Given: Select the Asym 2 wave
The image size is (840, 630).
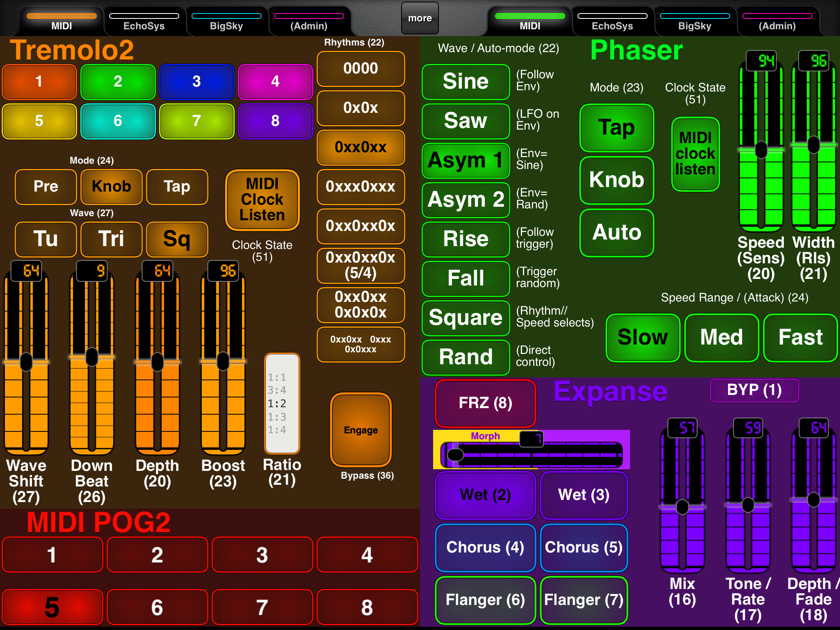Looking at the screenshot, I should 466,200.
